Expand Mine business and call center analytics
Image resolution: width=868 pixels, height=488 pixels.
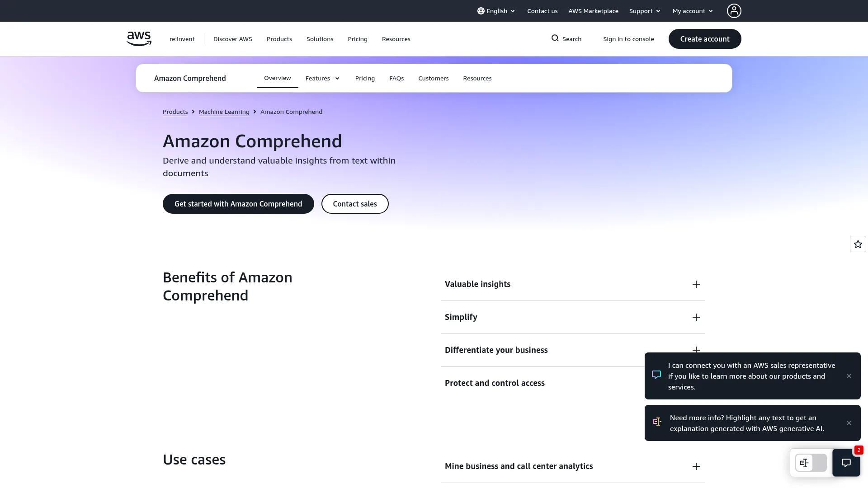point(573,466)
